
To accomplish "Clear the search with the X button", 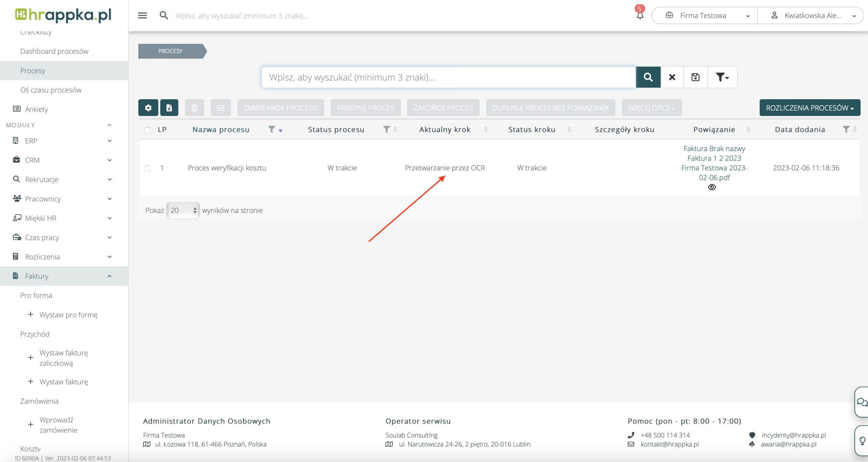I will click(672, 77).
